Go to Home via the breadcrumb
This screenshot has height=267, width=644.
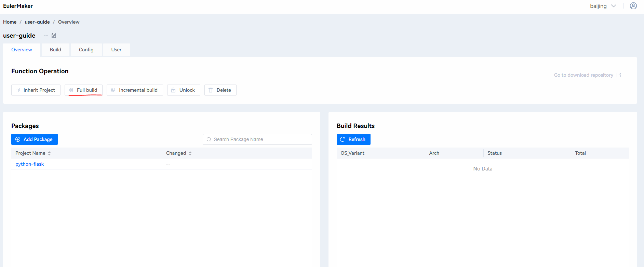click(x=10, y=22)
